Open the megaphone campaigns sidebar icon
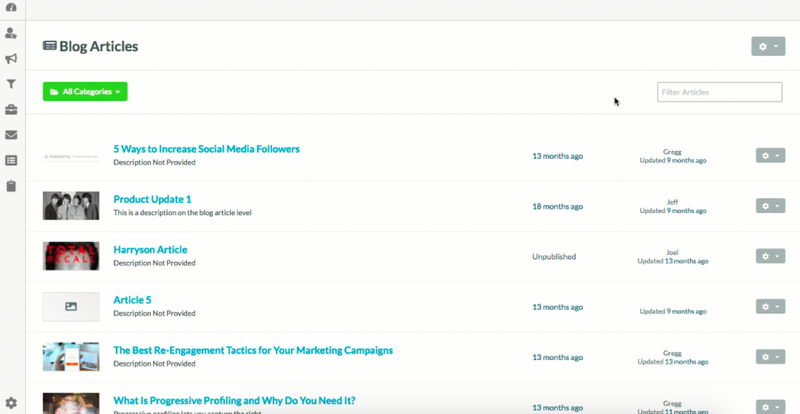 click(11, 59)
